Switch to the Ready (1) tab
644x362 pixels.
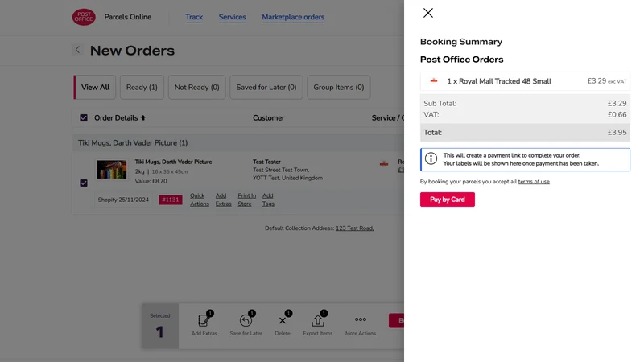click(142, 87)
